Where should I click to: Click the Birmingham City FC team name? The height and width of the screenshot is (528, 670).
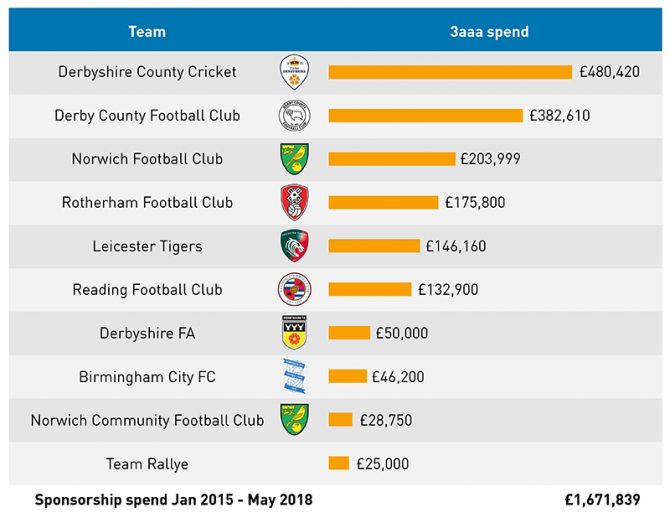pyautogui.click(x=147, y=377)
